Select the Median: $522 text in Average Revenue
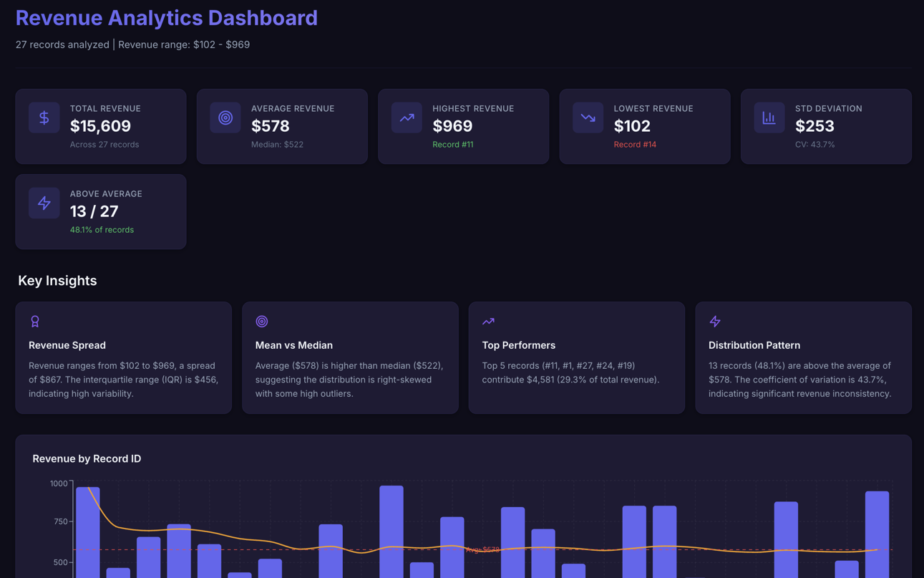Screen dimensions: 924x578 [277, 145]
